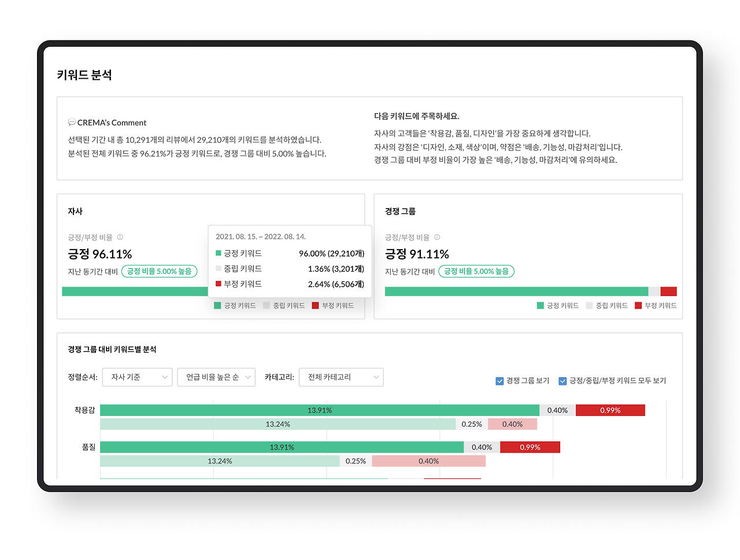Click 긍정 키워드 legend item in 경쟁 그룹 card
This screenshot has height=560, width=740.
(558, 306)
